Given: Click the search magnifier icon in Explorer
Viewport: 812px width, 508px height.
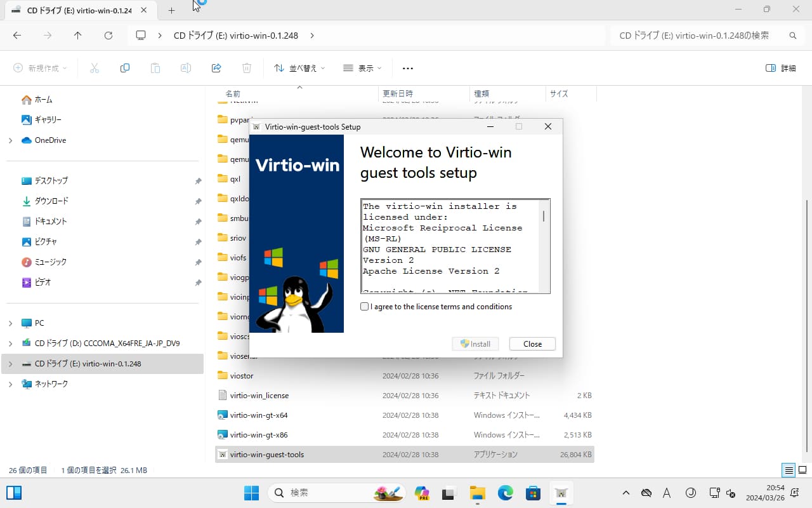Looking at the screenshot, I should click(x=793, y=36).
